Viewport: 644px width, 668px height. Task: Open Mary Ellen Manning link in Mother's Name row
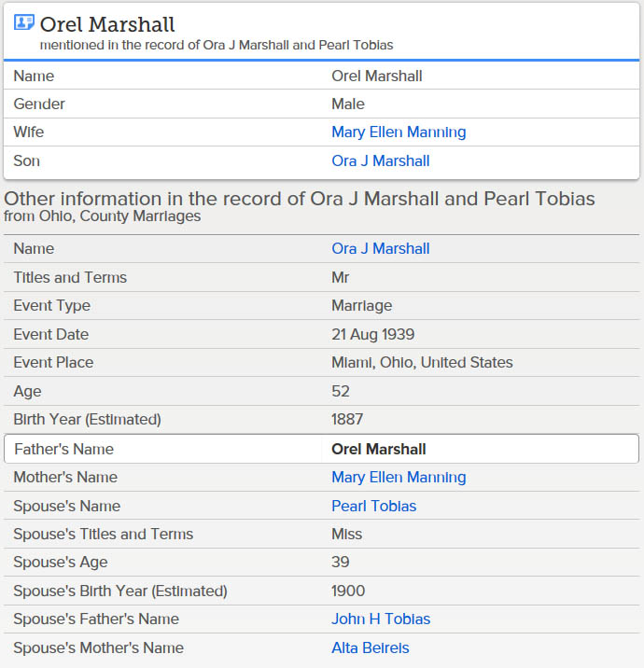click(x=399, y=477)
